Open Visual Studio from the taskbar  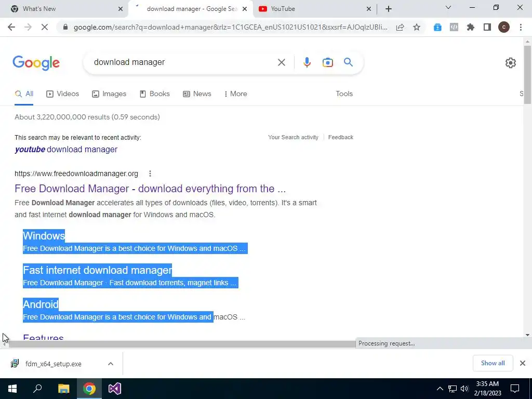pos(115,389)
